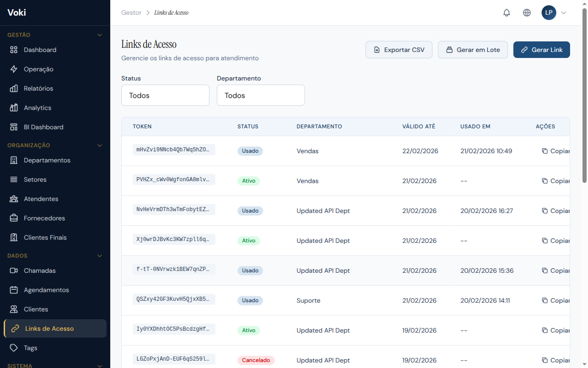Open the Status filter dropdown

(x=165, y=95)
